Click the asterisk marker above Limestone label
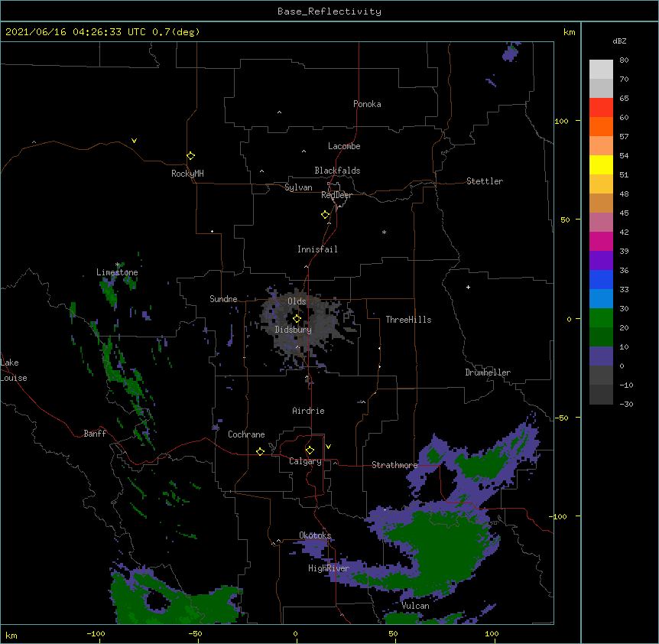Screen dimensions: 659x644 [118, 265]
